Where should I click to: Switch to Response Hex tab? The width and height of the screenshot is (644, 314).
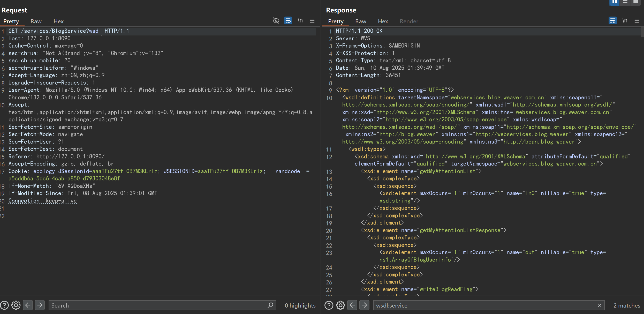(383, 21)
